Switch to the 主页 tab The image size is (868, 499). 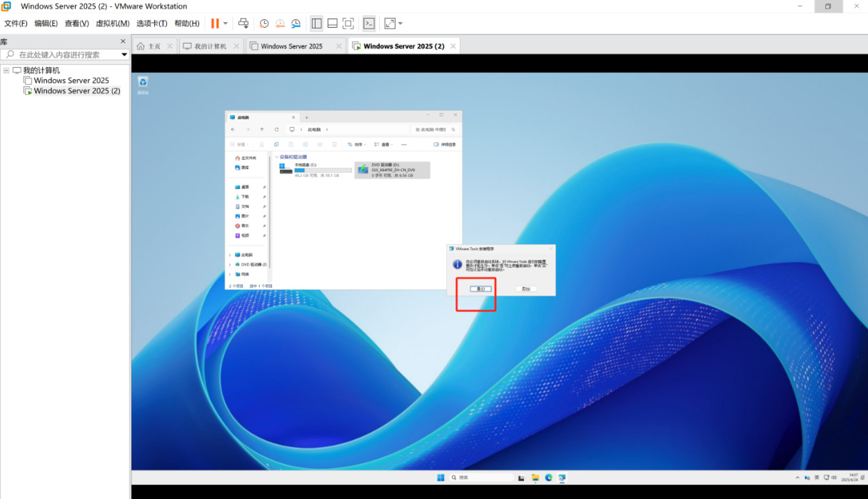154,46
